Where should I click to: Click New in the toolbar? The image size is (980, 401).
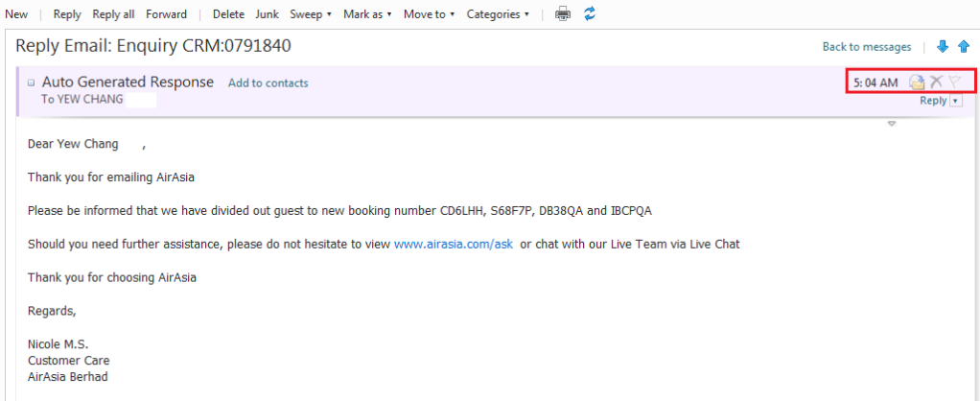(x=16, y=14)
